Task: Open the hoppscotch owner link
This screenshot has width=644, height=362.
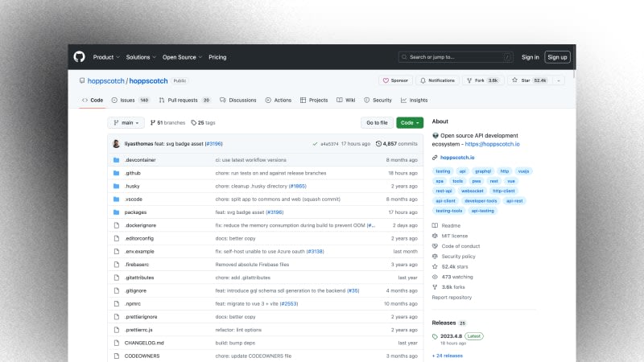Action: pyautogui.click(x=105, y=81)
